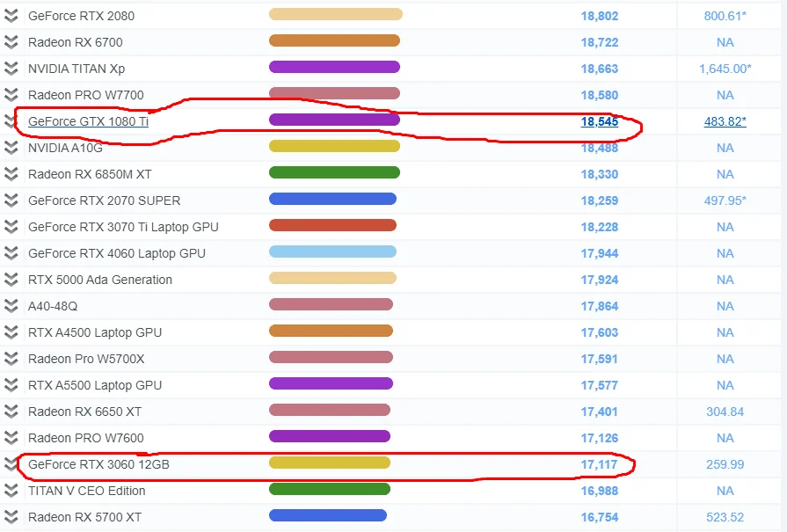Image resolution: width=787 pixels, height=532 pixels.
Task: Click the 483.82* price link
Action: [725, 121]
